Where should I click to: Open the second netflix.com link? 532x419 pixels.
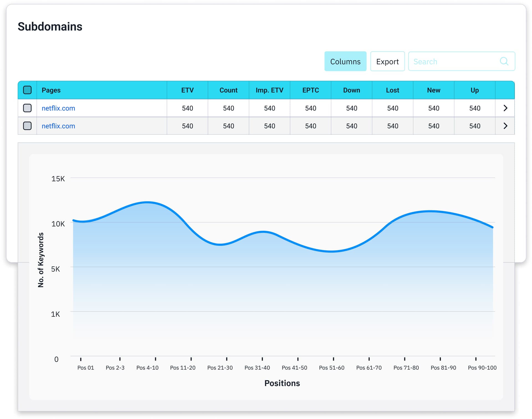(58, 126)
